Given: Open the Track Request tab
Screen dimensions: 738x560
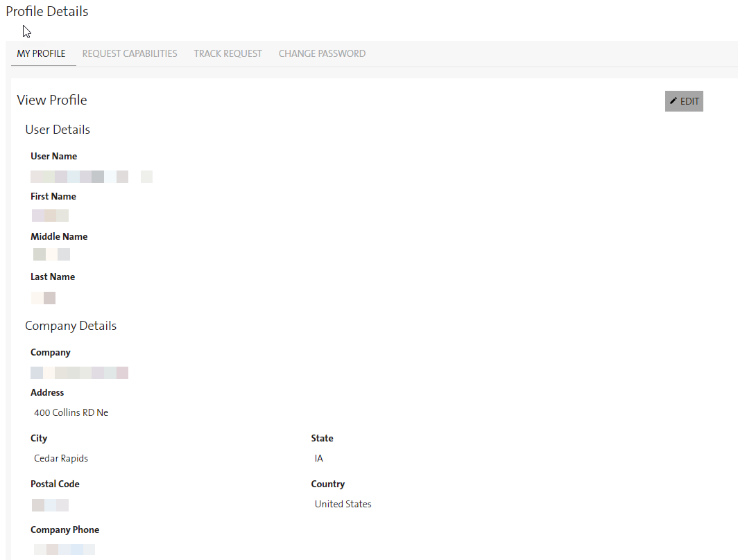Looking at the screenshot, I should pos(228,53).
